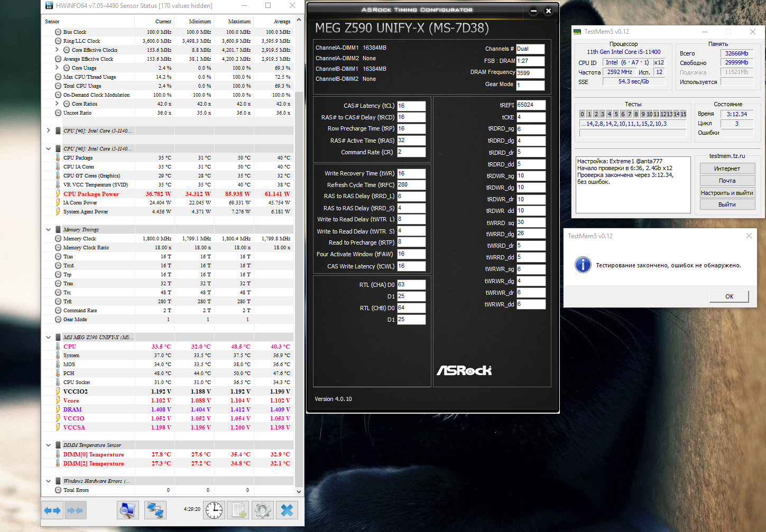This screenshot has width=766, height=532.
Task: Click the thermometer icon beside VR VCC Temperature
Action: pos(58,185)
